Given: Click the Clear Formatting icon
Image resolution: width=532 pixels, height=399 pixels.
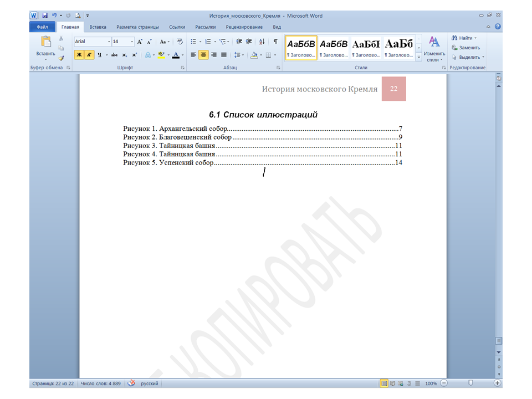Looking at the screenshot, I should pos(180,42).
